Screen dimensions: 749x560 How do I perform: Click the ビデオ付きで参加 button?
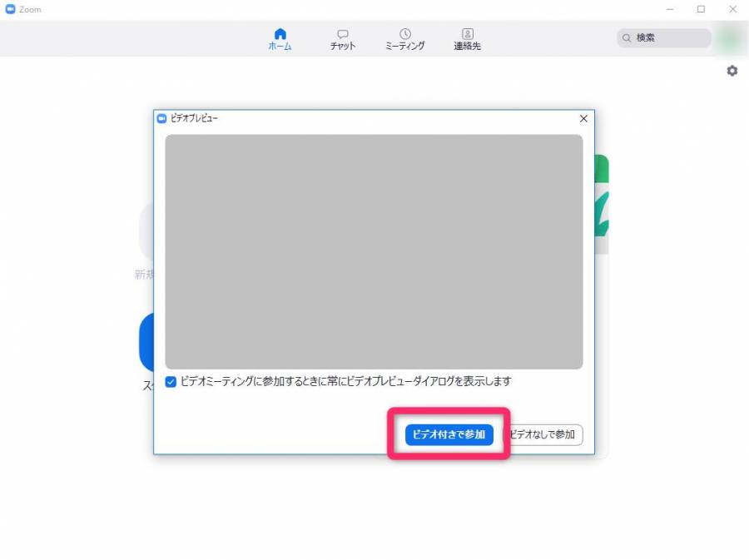tap(449, 434)
